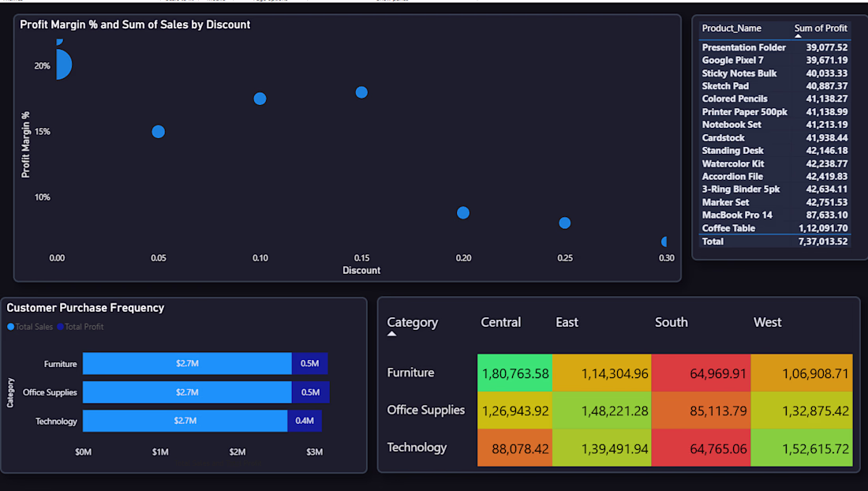Select the scatter point at discount 0.15
This screenshot has height=491, width=868.
pos(361,92)
